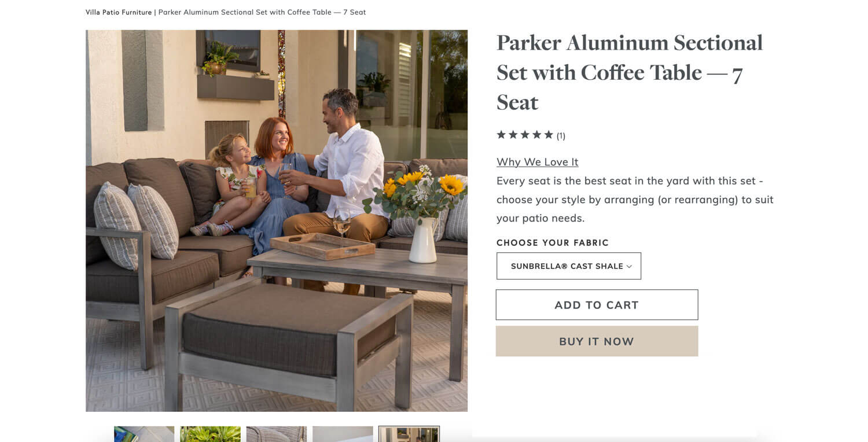868x442 pixels.
Task: Select the green plant thumbnail
Action: point(210,434)
